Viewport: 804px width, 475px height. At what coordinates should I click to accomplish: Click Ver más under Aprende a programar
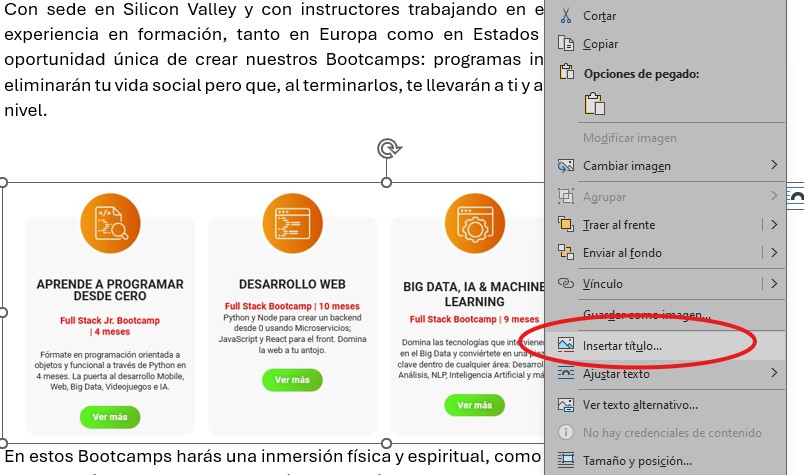pyautogui.click(x=110, y=417)
